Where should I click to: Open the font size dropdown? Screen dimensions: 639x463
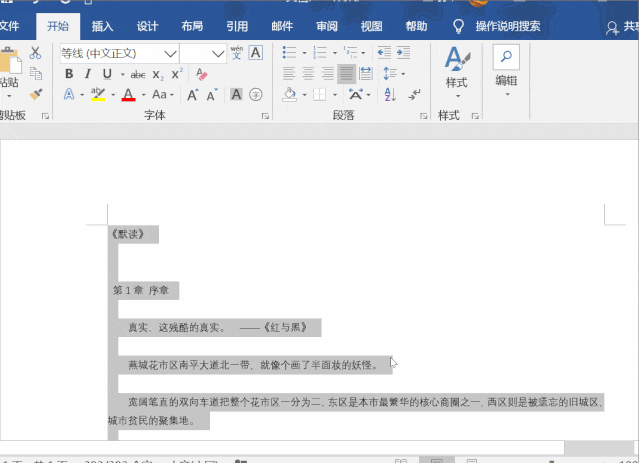tap(218, 53)
